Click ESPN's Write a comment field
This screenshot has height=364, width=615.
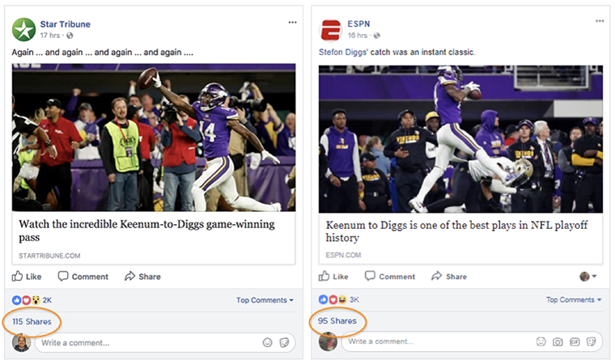click(473, 341)
